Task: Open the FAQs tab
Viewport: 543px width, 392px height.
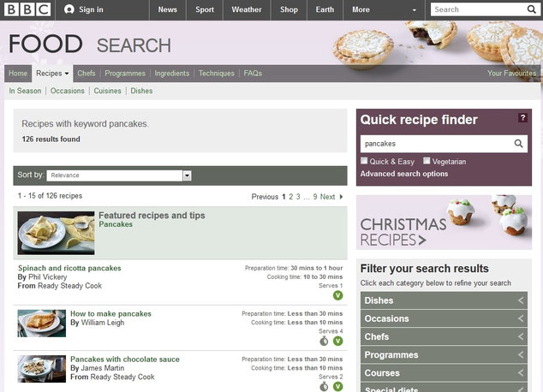Action: coord(253,74)
